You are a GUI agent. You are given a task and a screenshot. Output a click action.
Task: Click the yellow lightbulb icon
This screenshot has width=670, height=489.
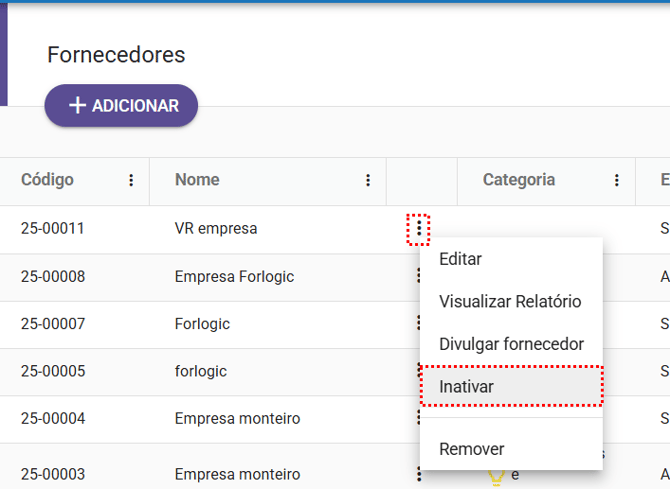[x=494, y=477]
